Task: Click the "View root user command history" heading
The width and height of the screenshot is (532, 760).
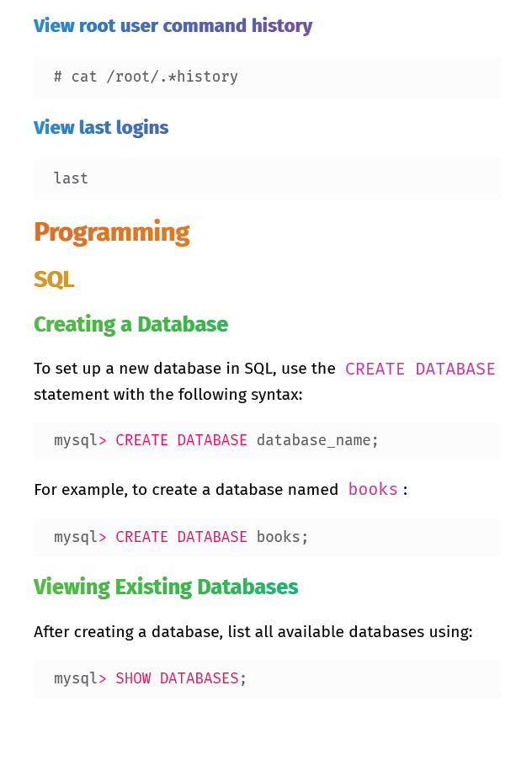Action: click(173, 26)
